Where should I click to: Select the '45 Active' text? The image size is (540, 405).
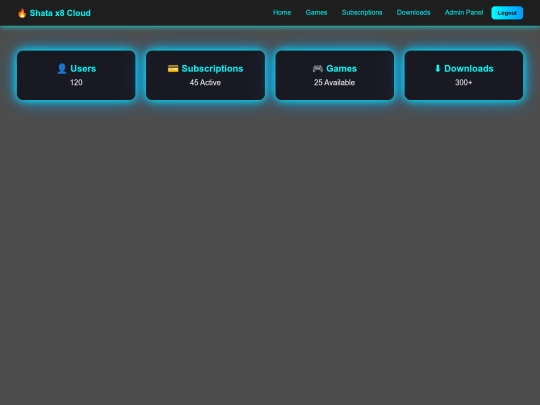pyautogui.click(x=205, y=83)
